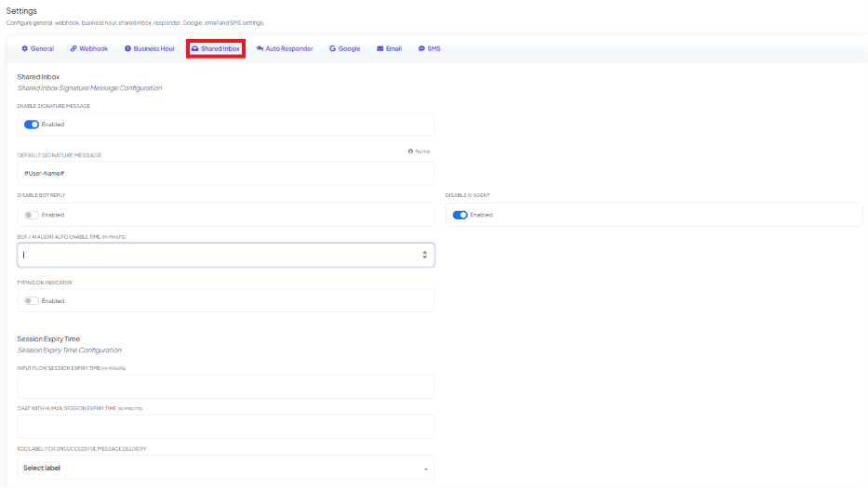Go to the Auto Responder tab
Viewport: 868px width, 488px height.
285,48
